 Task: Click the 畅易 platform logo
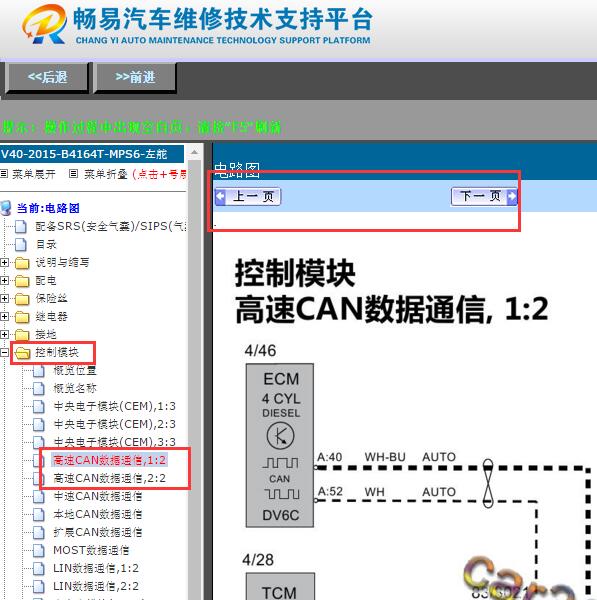coord(44,24)
